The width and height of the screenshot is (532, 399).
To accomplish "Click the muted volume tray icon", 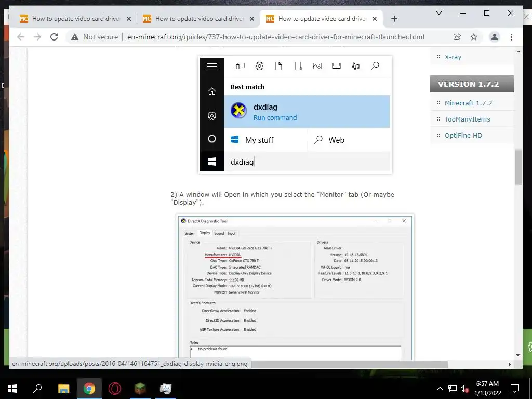I will 465,389.
